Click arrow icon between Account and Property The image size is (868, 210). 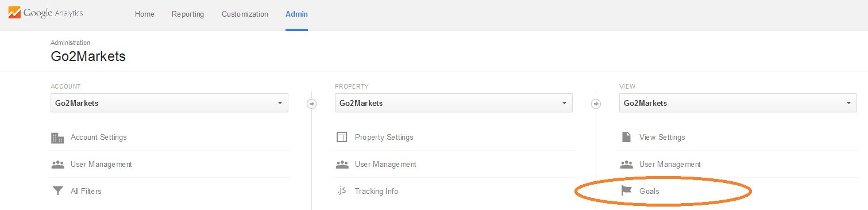coord(311,104)
